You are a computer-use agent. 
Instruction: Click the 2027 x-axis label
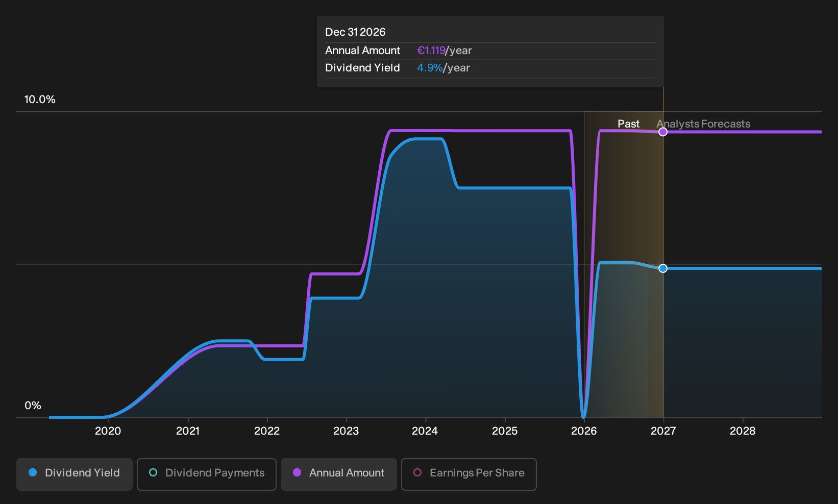click(663, 431)
